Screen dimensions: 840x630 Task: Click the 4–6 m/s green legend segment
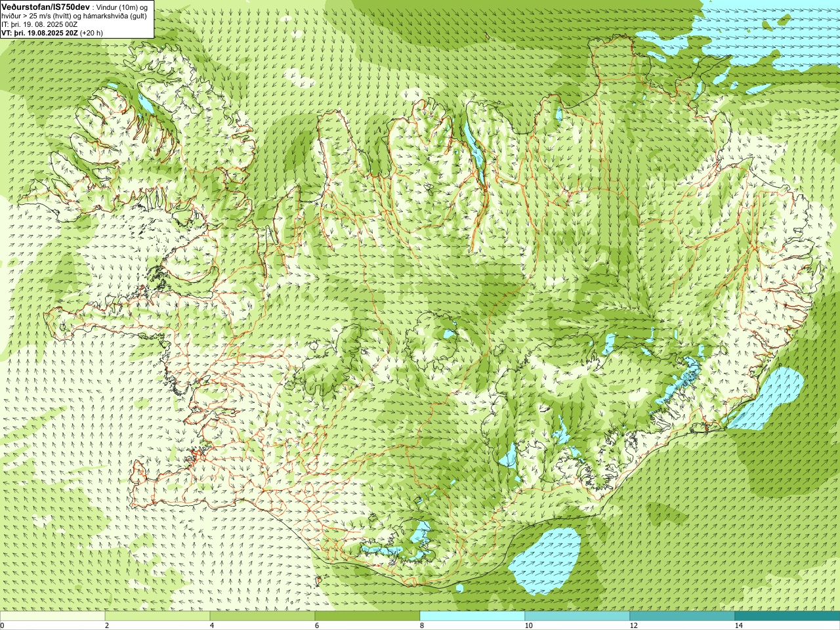click(x=262, y=616)
